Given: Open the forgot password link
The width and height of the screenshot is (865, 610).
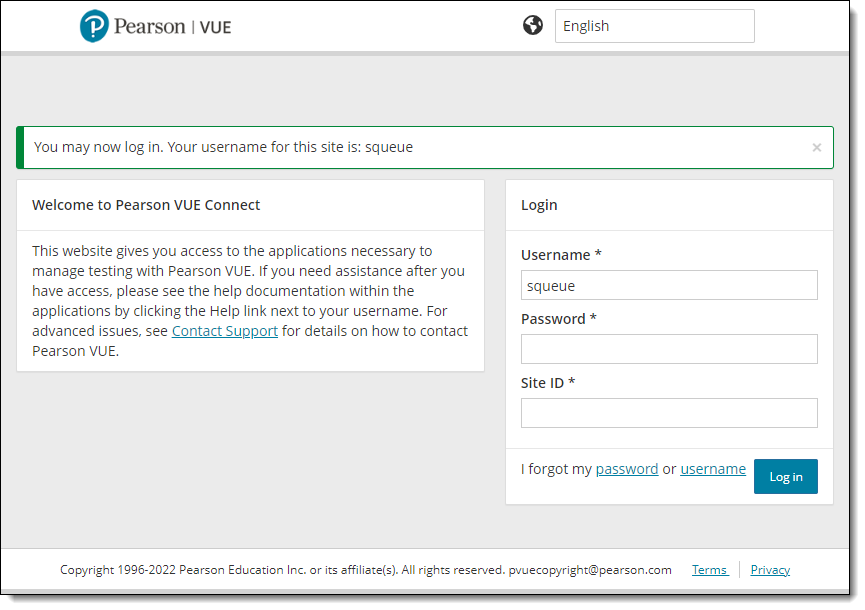Looking at the screenshot, I should click(627, 469).
